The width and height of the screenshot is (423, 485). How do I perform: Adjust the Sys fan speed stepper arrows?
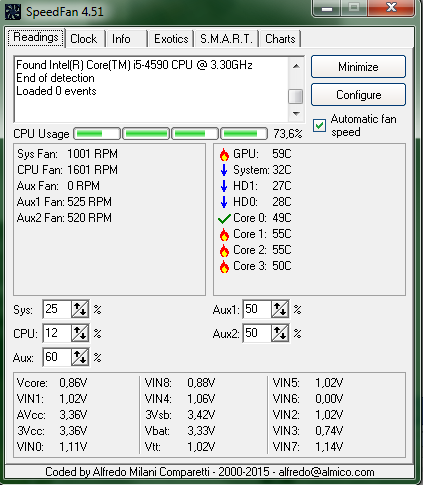[x=80, y=309]
